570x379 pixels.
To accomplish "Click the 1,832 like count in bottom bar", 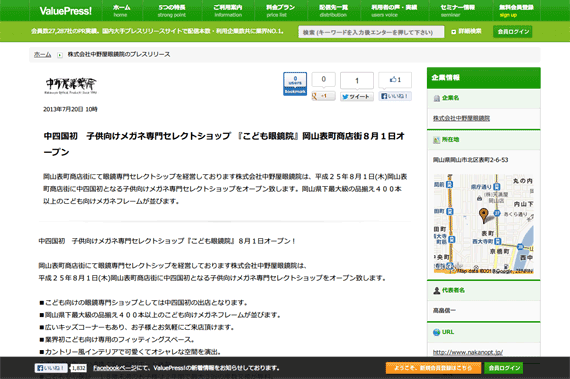I will (x=79, y=368).
